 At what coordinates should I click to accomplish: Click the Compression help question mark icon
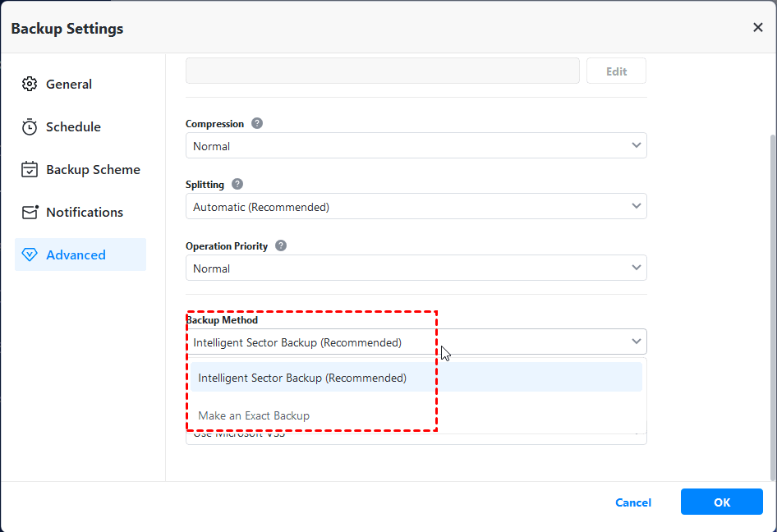point(257,123)
